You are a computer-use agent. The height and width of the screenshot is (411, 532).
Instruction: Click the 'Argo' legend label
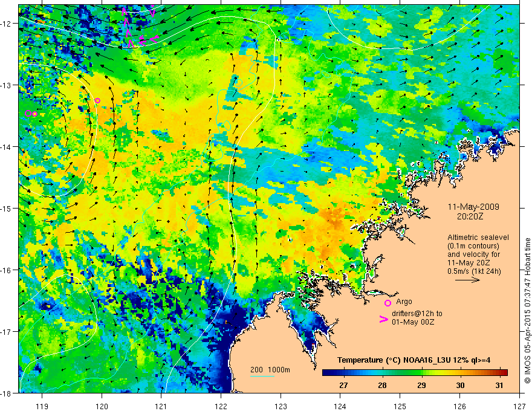pos(404,302)
